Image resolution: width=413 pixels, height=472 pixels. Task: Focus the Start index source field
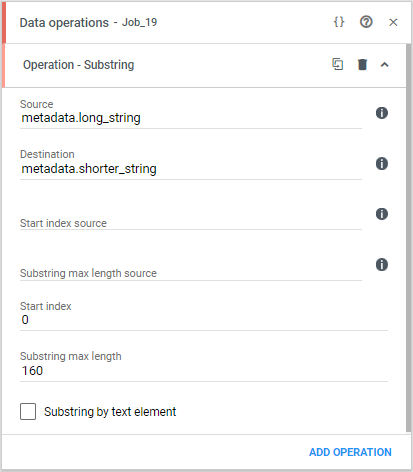click(x=191, y=219)
